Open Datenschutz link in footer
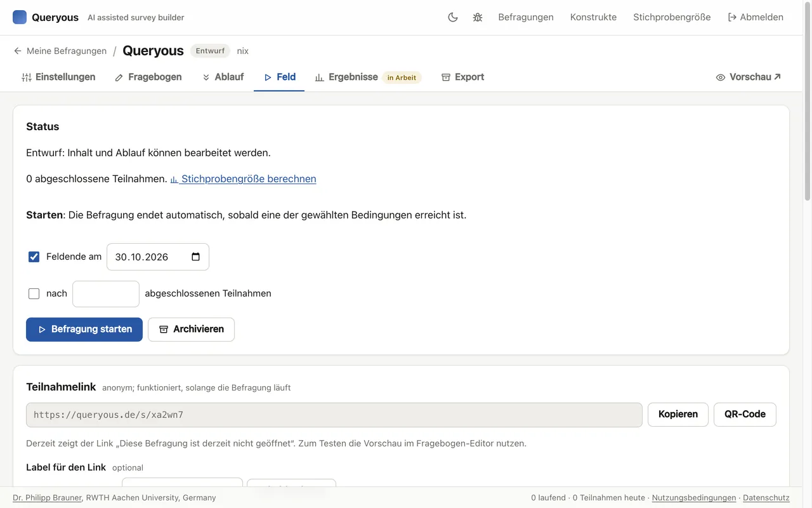This screenshot has height=508, width=812. tap(766, 498)
